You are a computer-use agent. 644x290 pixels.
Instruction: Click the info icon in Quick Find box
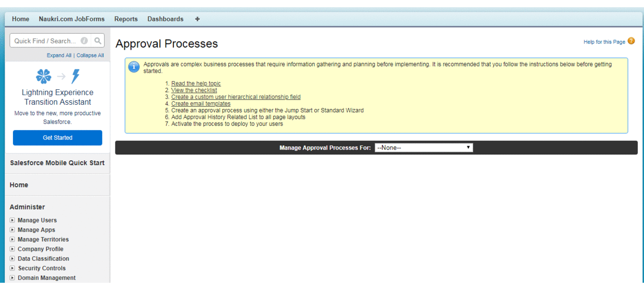84,41
